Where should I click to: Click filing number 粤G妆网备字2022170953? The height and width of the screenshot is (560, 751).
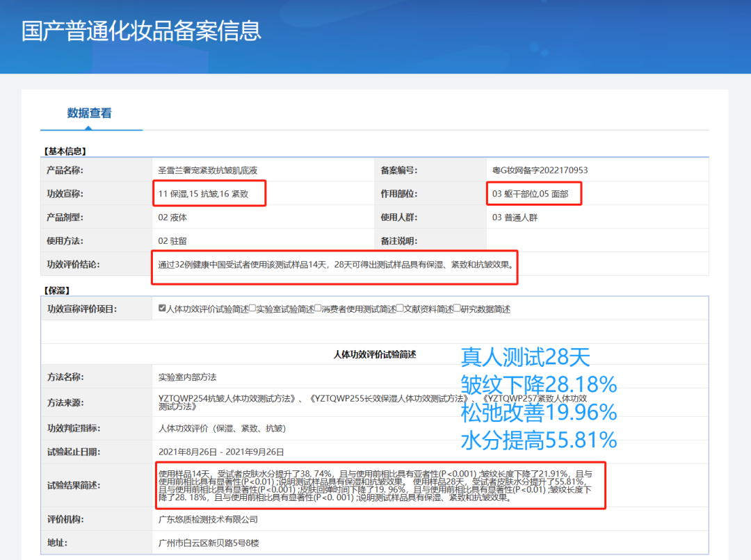click(540, 170)
